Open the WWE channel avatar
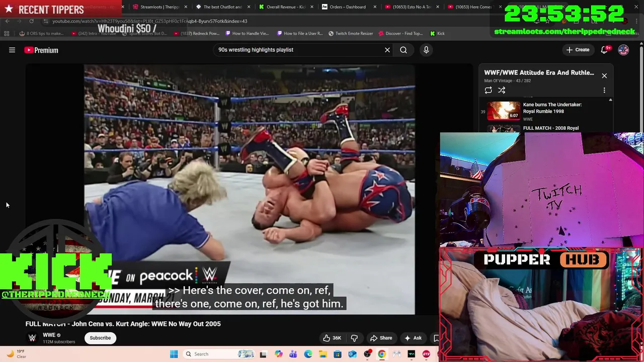This screenshot has width=644, height=362. [32, 338]
